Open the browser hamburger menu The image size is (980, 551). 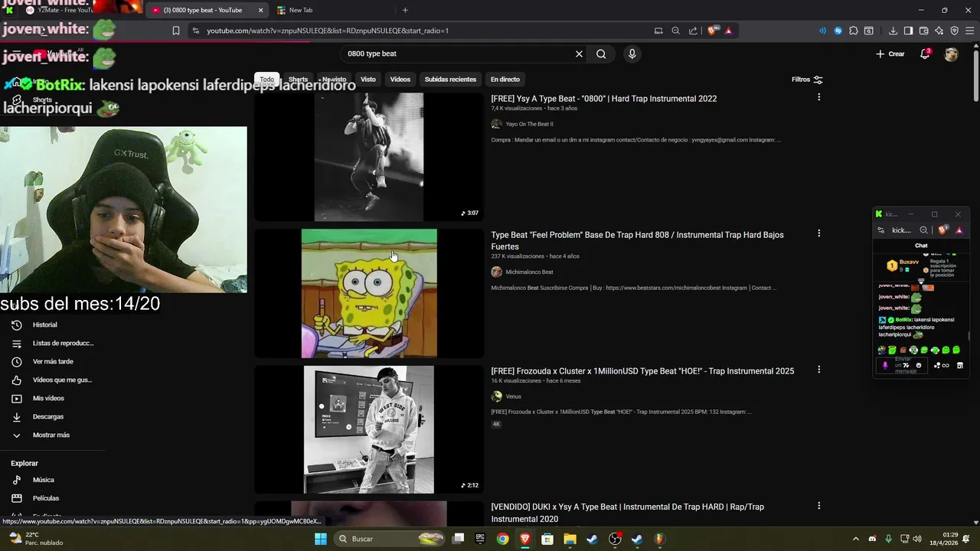[969, 31]
